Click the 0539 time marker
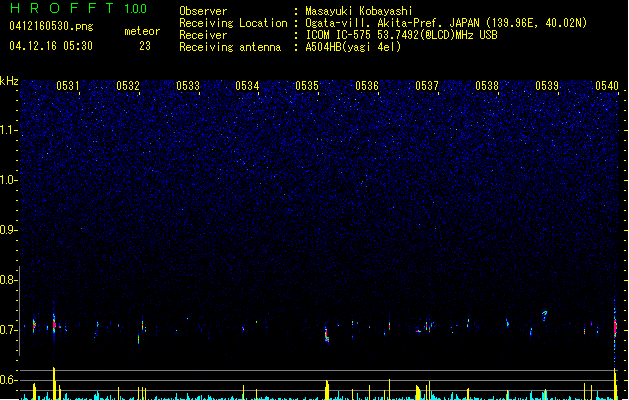This screenshot has width=629, height=400. pos(547,86)
